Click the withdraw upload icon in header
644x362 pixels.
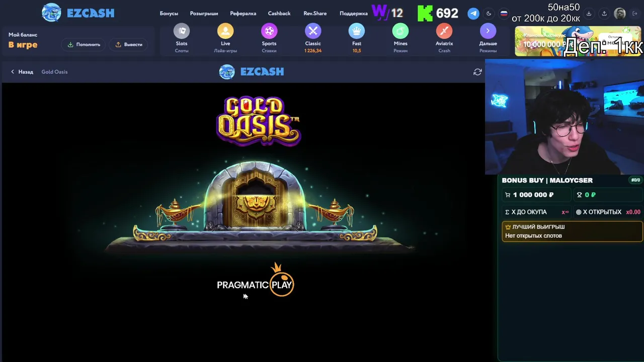[604, 14]
